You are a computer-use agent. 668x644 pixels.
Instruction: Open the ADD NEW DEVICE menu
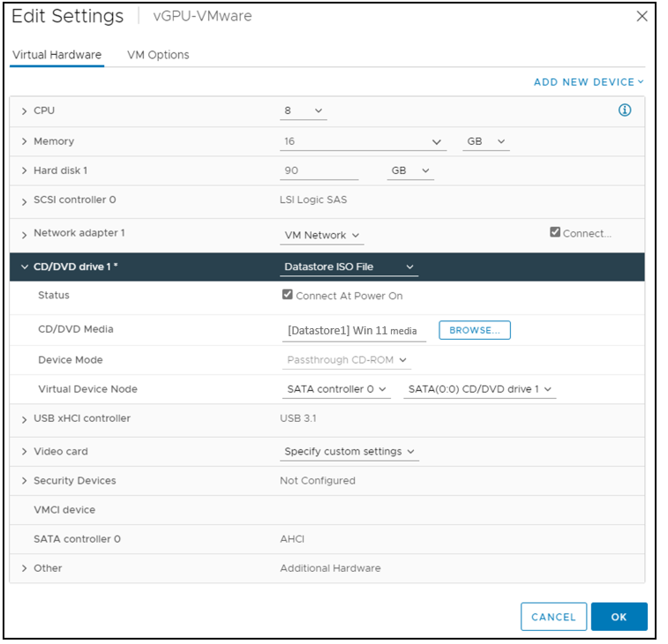[588, 82]
